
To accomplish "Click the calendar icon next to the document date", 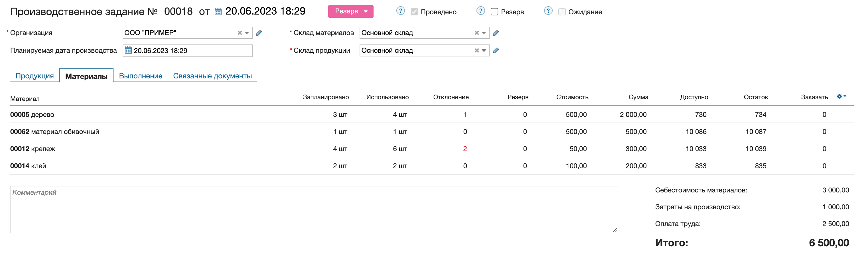I will tap(218, 12).
